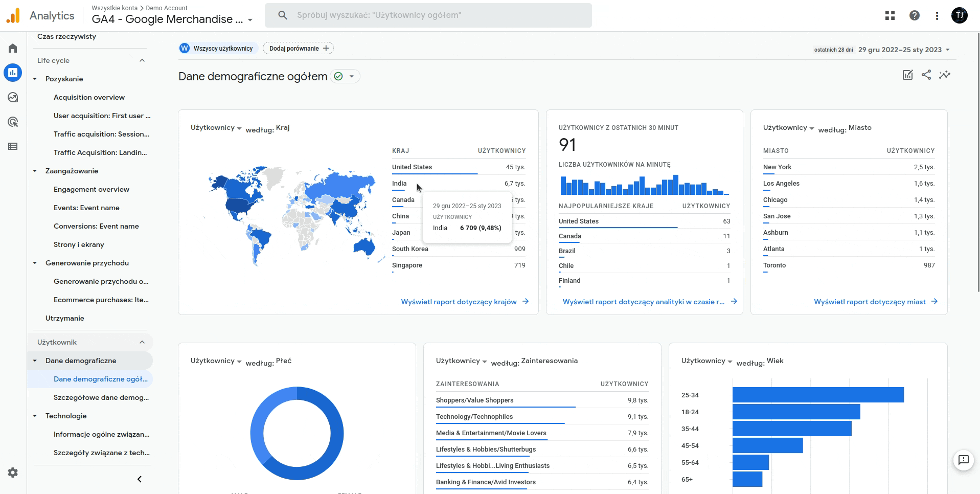Open the Advertising icon in left rail
Image resolution: width=980 pixels, height=494 pixels.
pyautogui.click(x=13, y=122)
